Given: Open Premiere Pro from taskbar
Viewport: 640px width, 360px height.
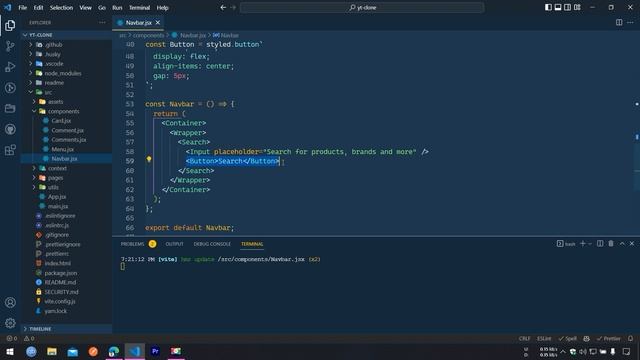Looking at the screenshot, I should click(155, 351).
